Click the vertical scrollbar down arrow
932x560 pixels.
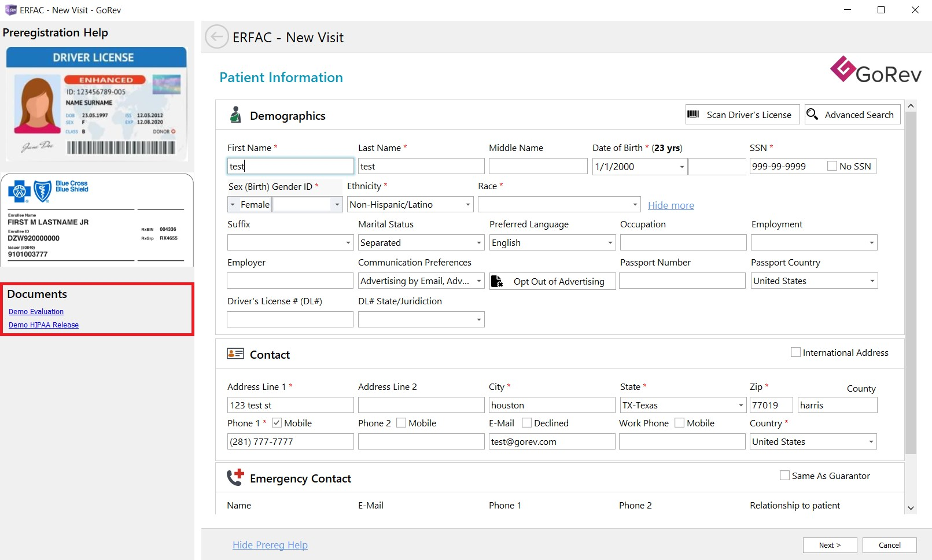click(911, 508)
